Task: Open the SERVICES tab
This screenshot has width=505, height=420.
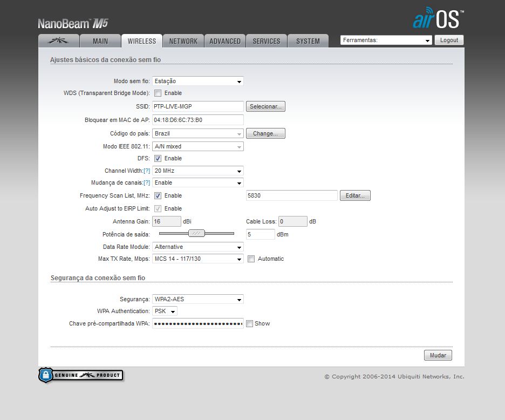Action: (267, 41)
